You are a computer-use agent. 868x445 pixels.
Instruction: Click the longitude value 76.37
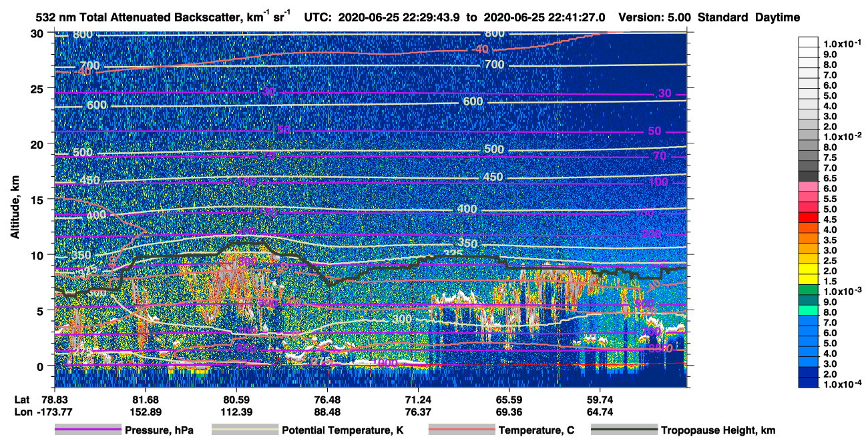click(x=417, y=412)
